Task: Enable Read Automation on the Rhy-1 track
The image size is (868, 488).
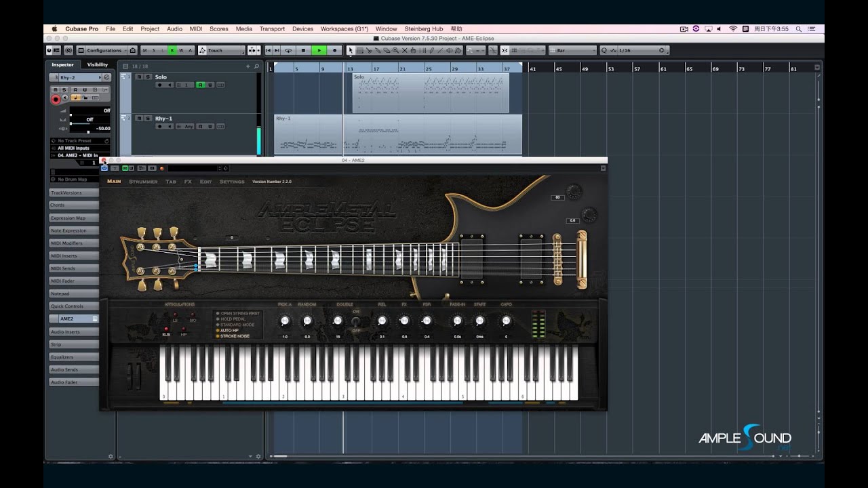Action: click(200, 126)
